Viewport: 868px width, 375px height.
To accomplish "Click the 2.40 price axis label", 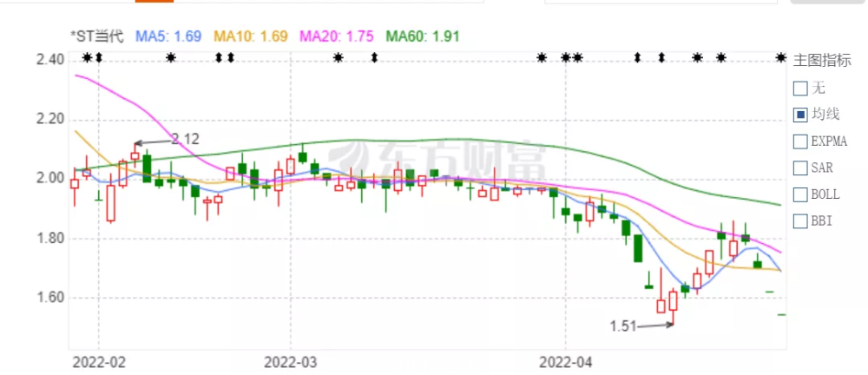I will coord(49,59).
